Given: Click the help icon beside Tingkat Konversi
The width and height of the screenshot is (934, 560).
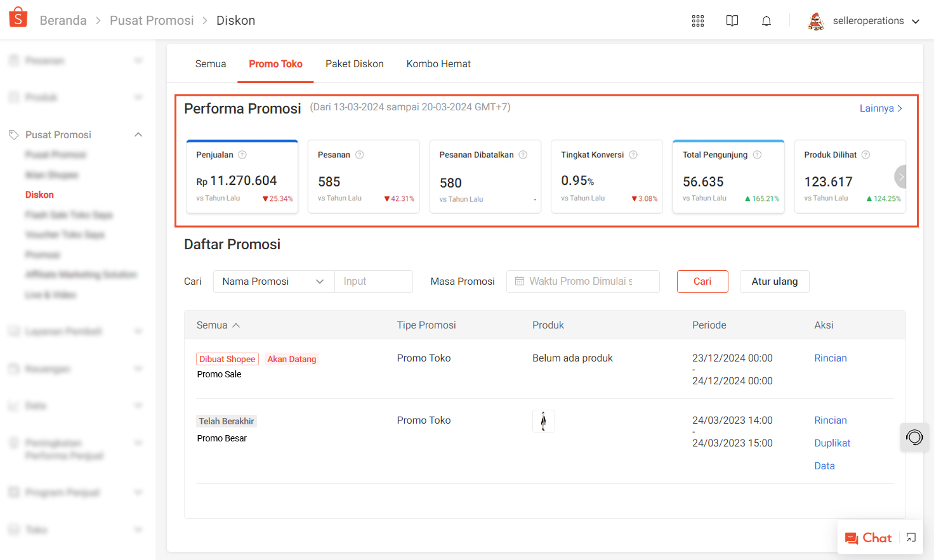Looking at the screenshot, I should [x=633, y=155].
